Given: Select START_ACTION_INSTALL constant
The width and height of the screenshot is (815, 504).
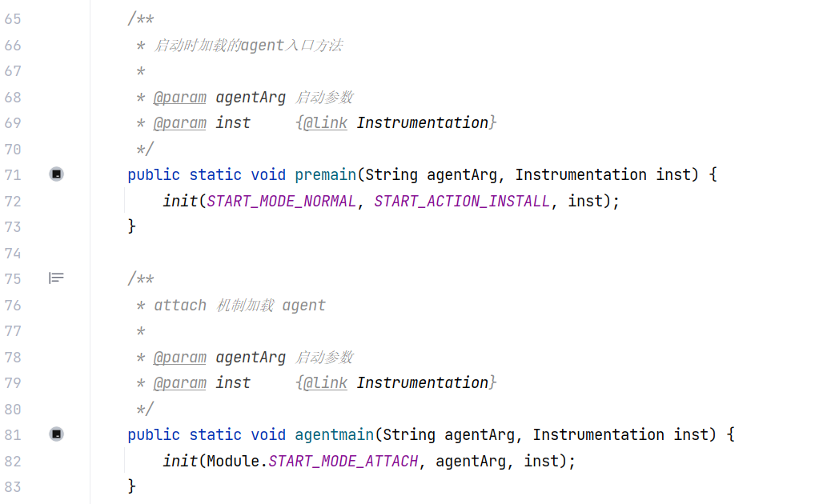Looking at the screenshot, I should (x=462, y=201).
